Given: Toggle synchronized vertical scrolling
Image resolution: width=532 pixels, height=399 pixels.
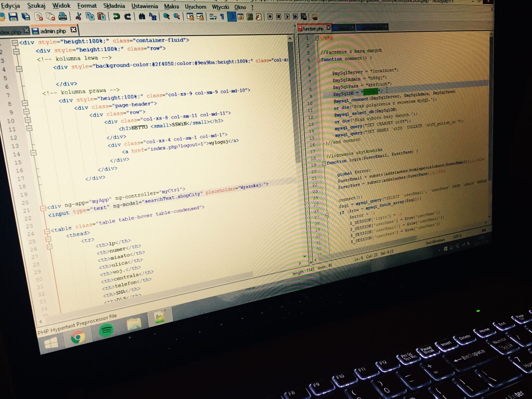Looking at the screenshot, I should [191, 16].
